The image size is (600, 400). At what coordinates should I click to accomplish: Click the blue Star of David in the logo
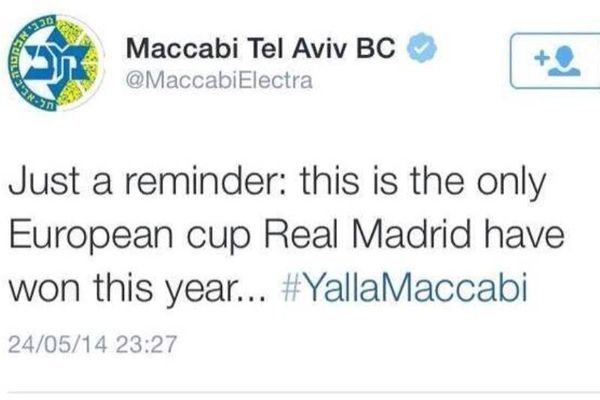(x=54, y=62)
